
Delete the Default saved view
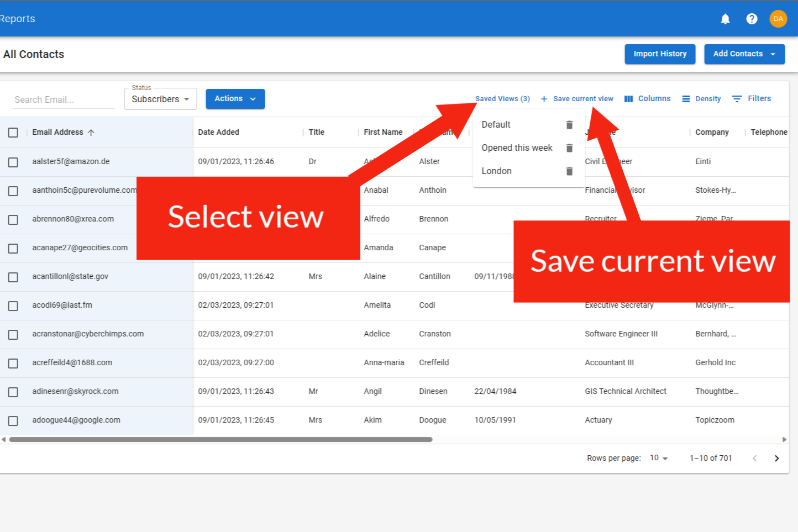(x=569, y=125)
